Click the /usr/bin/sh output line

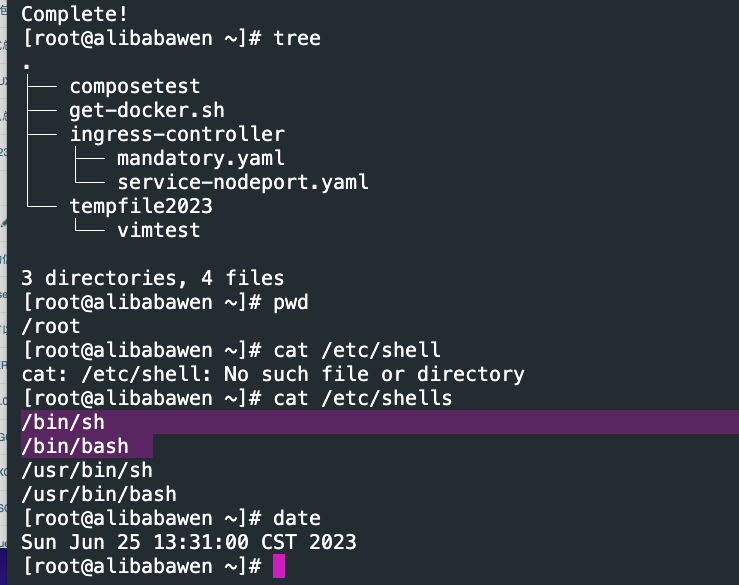[87, 470]
